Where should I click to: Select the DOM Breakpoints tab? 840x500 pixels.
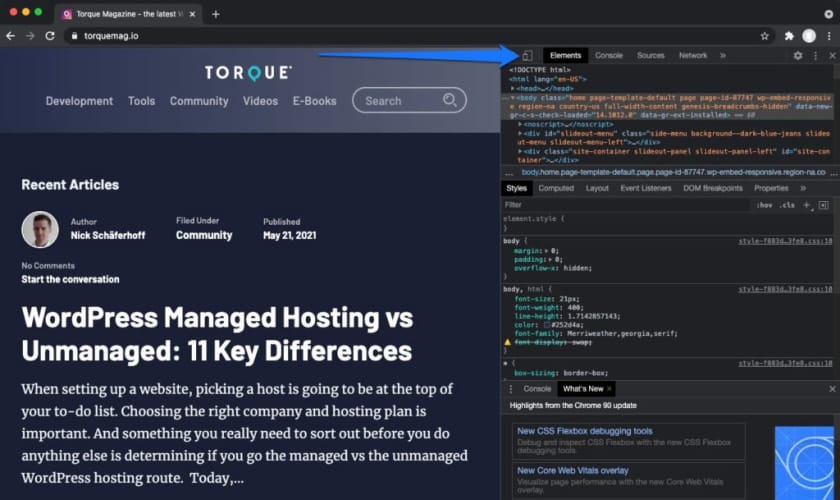click(x=712, y=188)
